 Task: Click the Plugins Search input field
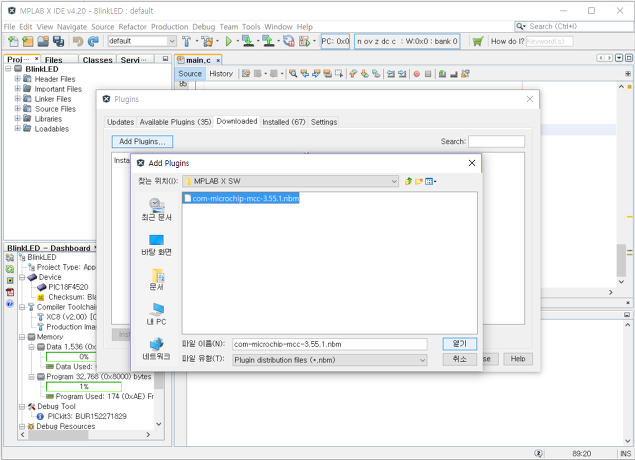(496, 141)
